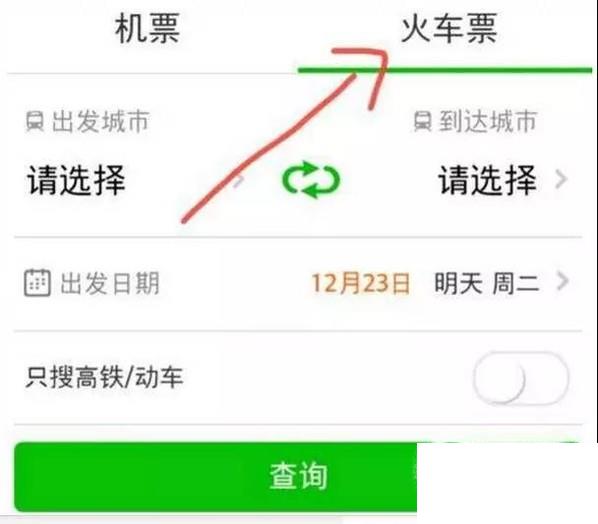Select the 12月23日 orange date text
Viewport: 598px width, 524px height.
coord(360,283)
